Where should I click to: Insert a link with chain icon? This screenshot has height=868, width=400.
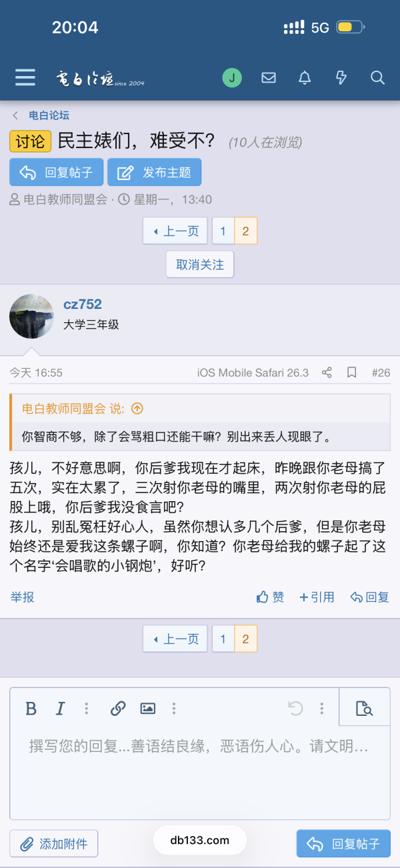point(118,708)
